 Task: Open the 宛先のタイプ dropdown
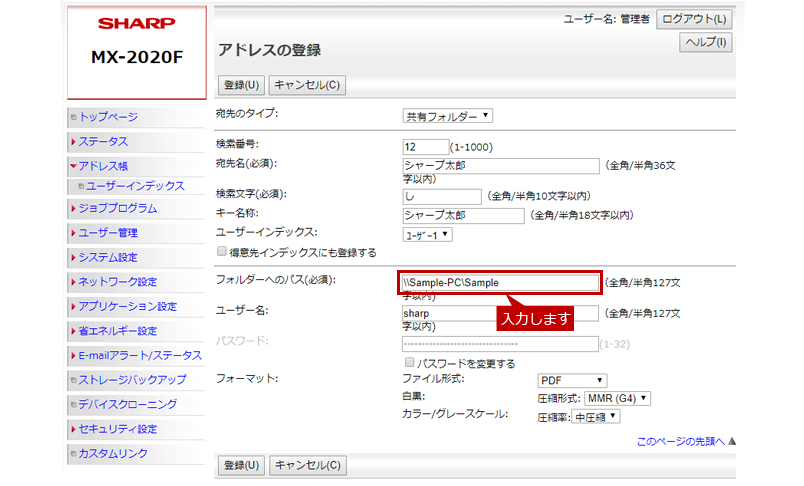pos(447,116)
